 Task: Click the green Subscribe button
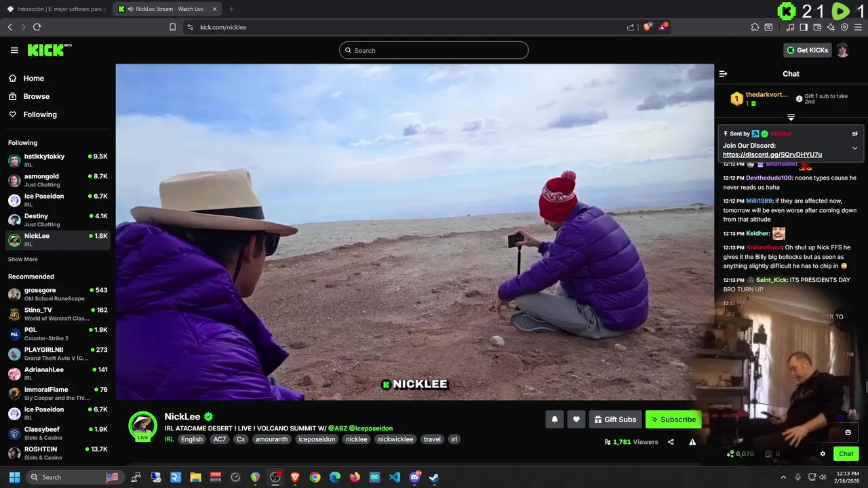(673, 420)
